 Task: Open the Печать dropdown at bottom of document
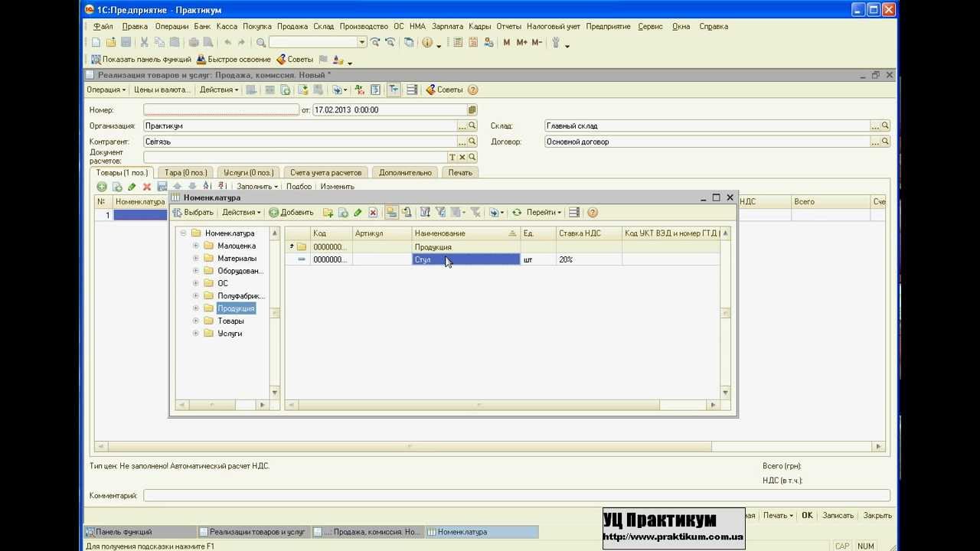(x=778, y=515)
